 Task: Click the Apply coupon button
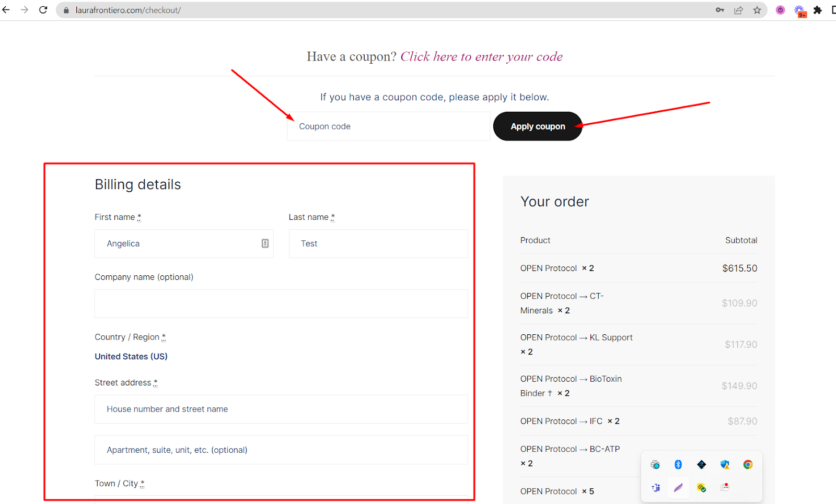click(x=538, y=126)
